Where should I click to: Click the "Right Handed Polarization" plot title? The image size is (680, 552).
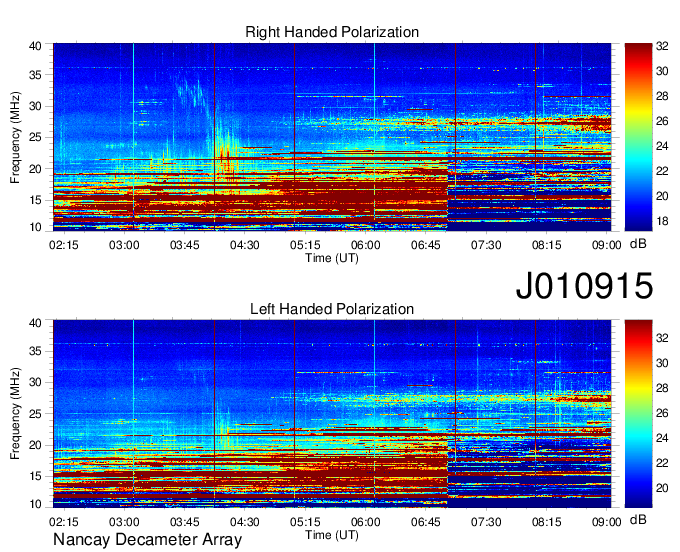coord(332,32)
